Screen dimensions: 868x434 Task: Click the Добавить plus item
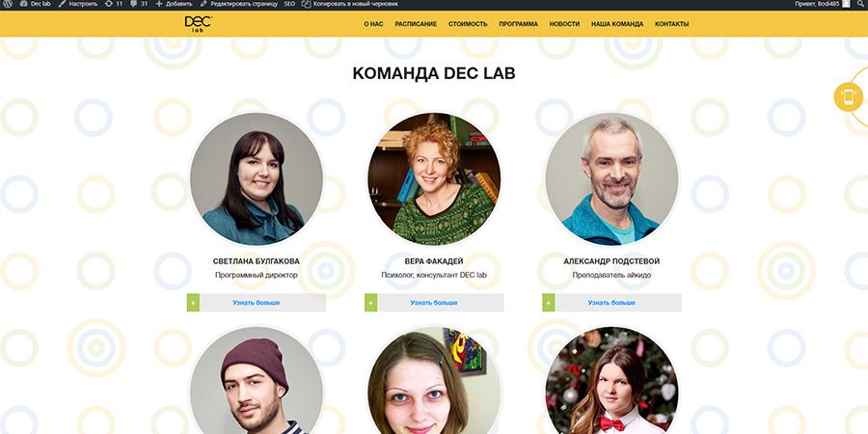pos(174,4)
